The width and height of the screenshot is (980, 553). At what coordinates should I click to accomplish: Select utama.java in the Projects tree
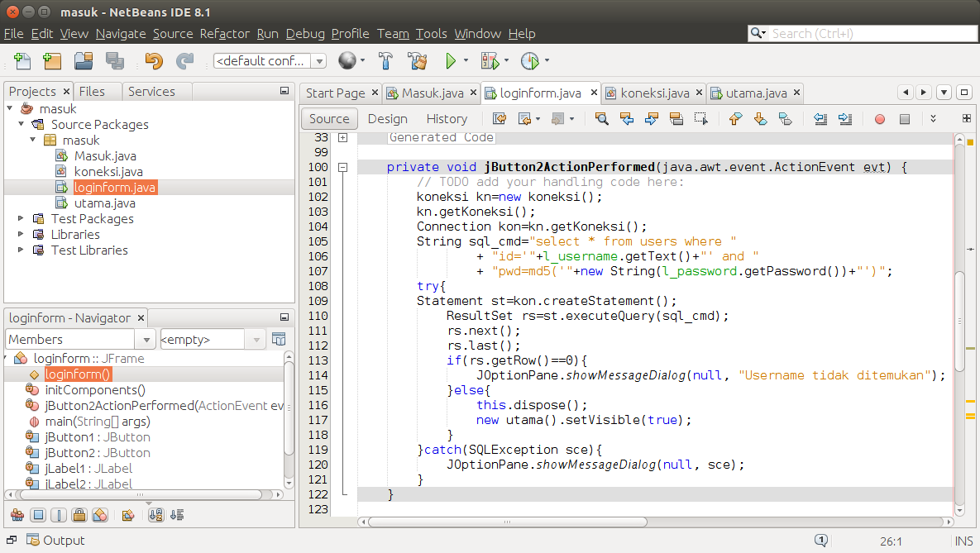[x=104, y=203]
